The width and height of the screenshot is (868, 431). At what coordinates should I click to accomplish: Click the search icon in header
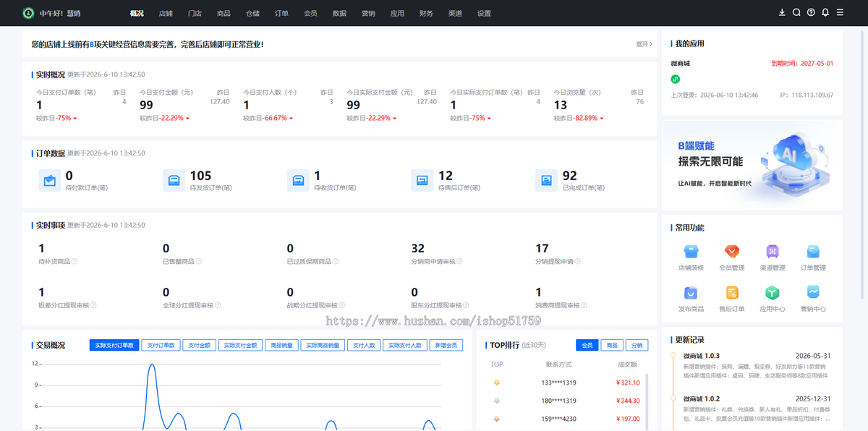[796, 12]
